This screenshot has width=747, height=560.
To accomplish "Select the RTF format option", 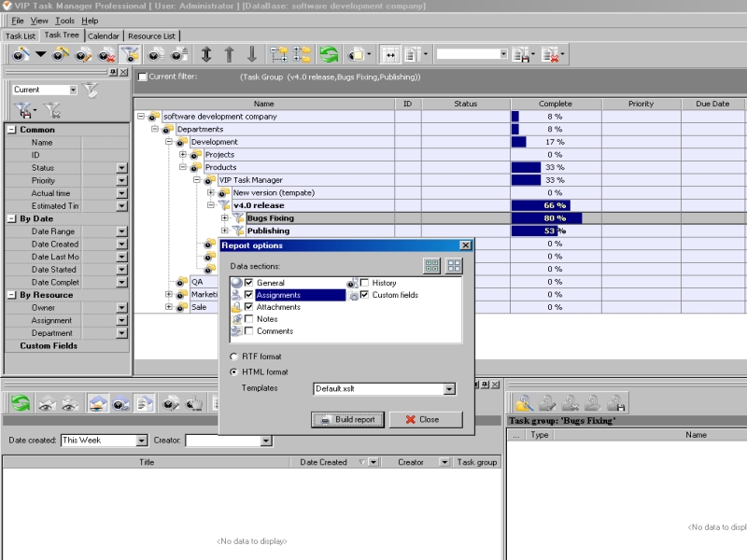I will [233, 357].
